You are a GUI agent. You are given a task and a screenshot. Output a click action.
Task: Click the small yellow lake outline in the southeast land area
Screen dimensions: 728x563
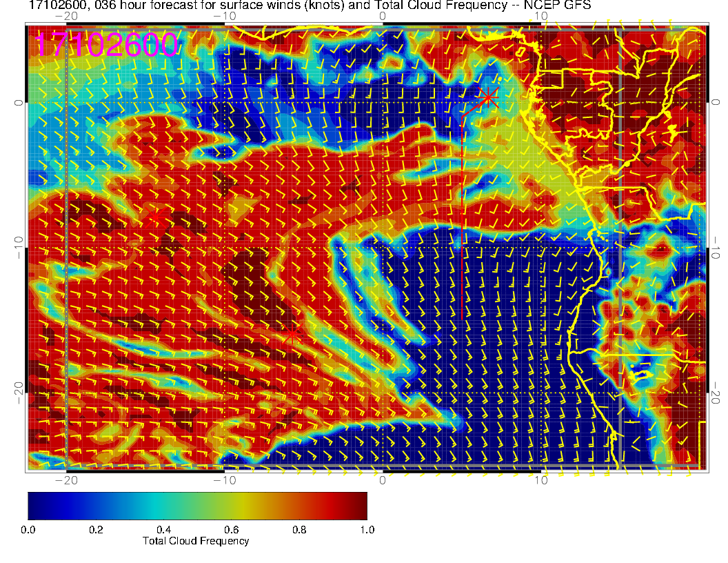641,375
